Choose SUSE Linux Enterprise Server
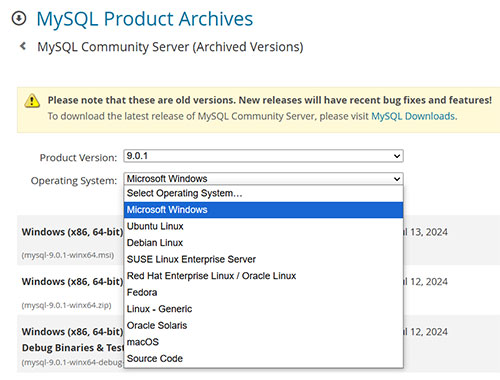Image resolution: width=500 pixels, height=380 pixels. [263, 259]
